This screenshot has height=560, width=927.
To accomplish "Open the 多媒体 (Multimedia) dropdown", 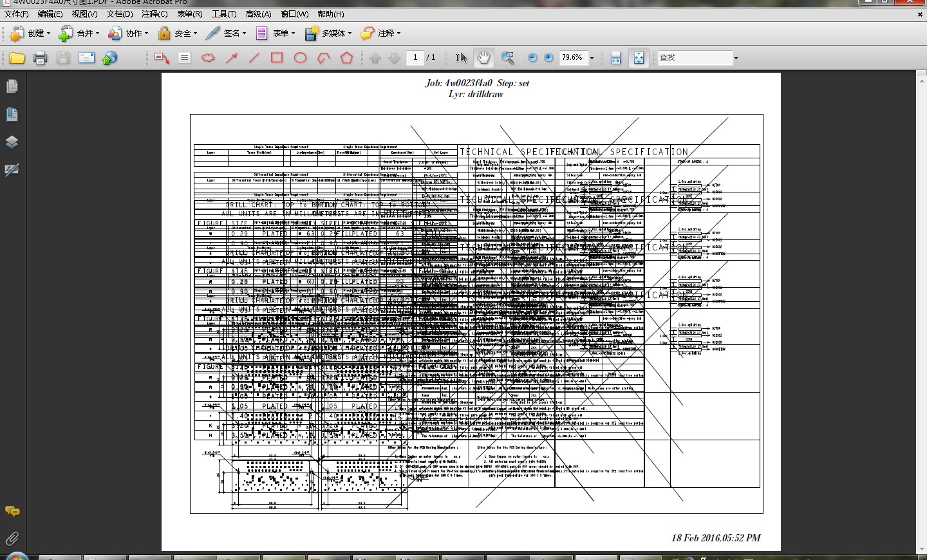I will (328, 33).
